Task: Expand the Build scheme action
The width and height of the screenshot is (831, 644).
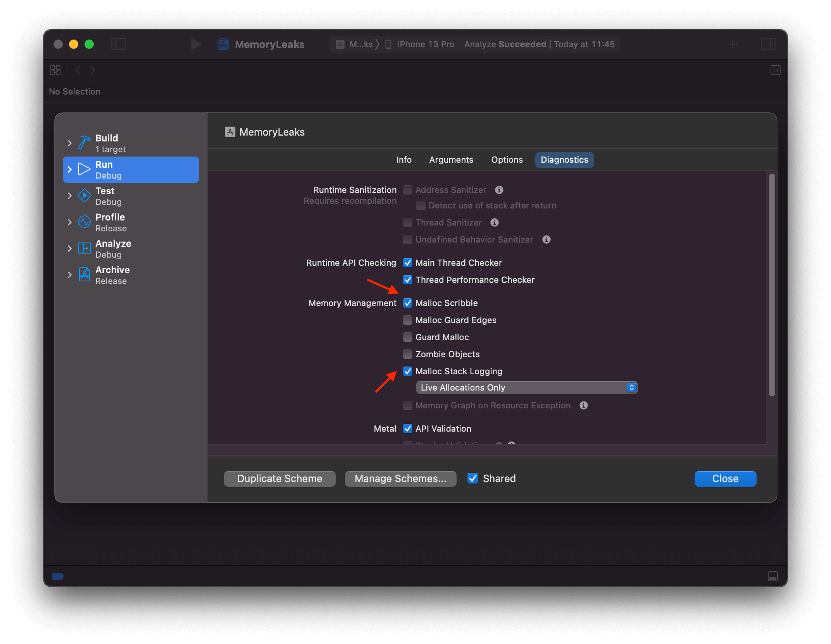Action: pos(70,143)
